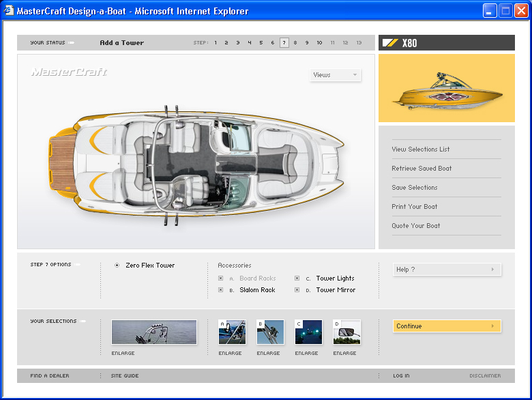The width and height of the screenshot is (532, 400).
Task: Click the Internet Explorer title bar icon
Action: [9, 11]
